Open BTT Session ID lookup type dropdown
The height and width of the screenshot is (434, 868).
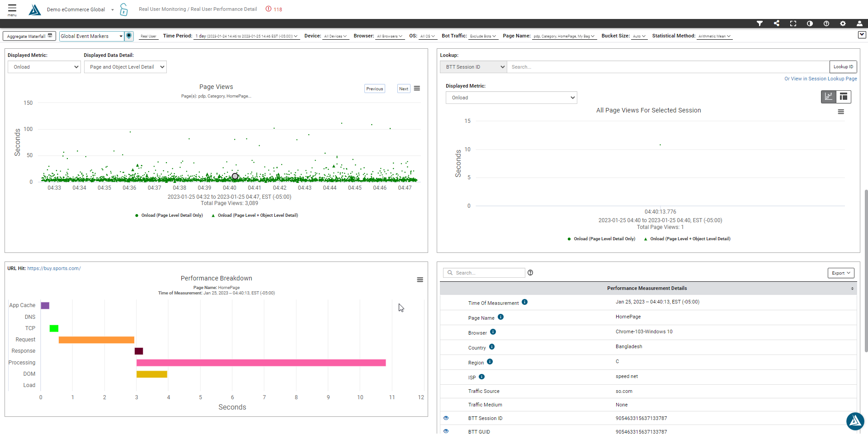click(473, 67)
